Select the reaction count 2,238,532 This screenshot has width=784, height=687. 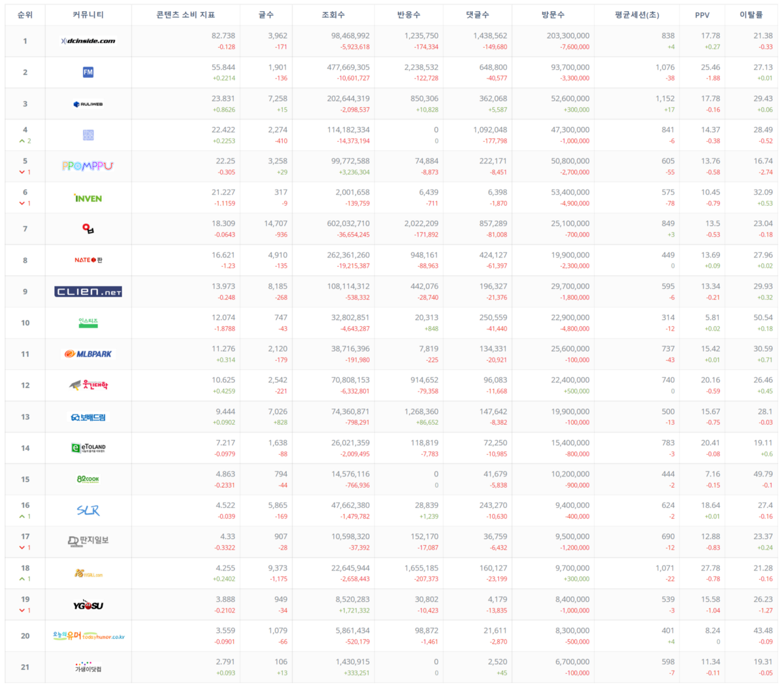[x=421, y=67]
